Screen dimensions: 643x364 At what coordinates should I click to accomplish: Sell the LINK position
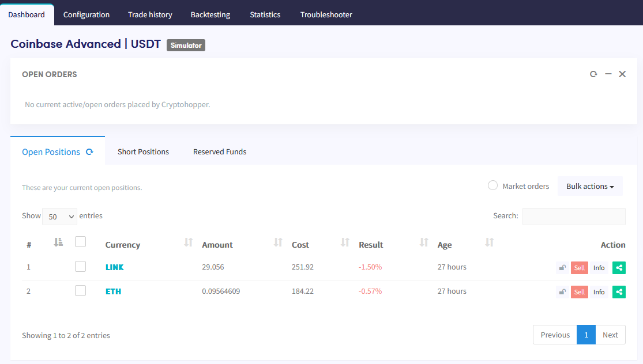click(x=580, y=268)
